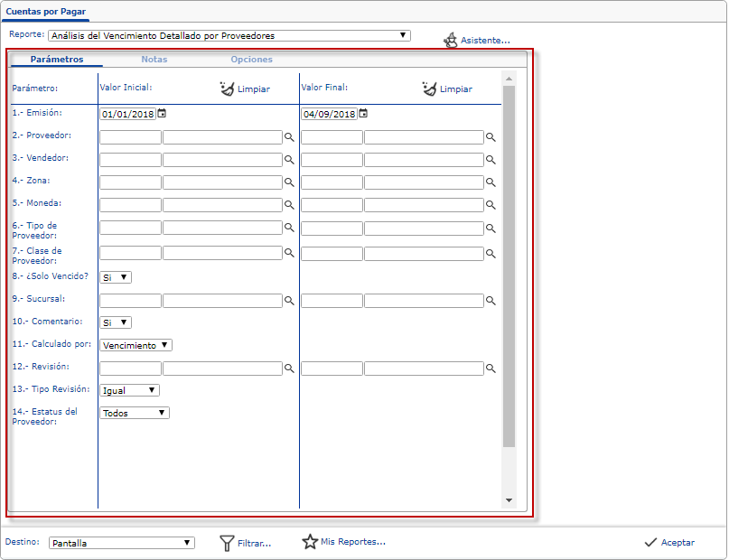Click the Asistente wizard icon
The width and height of the screenshot is (729, 560).
point(450,40)
